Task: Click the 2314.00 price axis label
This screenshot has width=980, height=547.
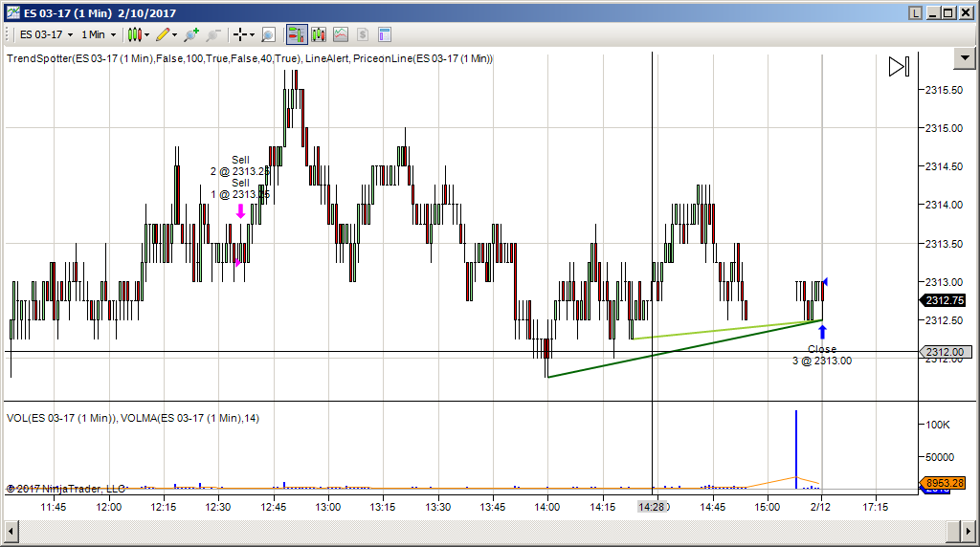Action: [944, 205]
